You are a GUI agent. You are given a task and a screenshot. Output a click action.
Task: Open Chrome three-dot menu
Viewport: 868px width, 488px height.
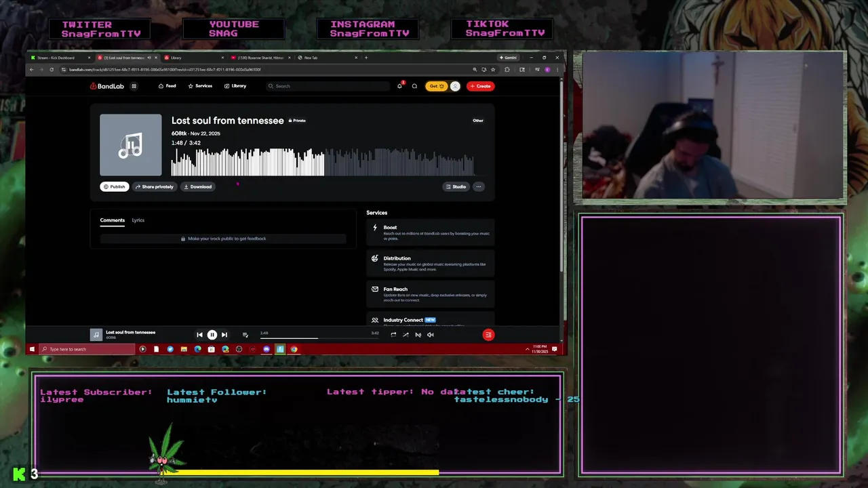tap(557, 70)
